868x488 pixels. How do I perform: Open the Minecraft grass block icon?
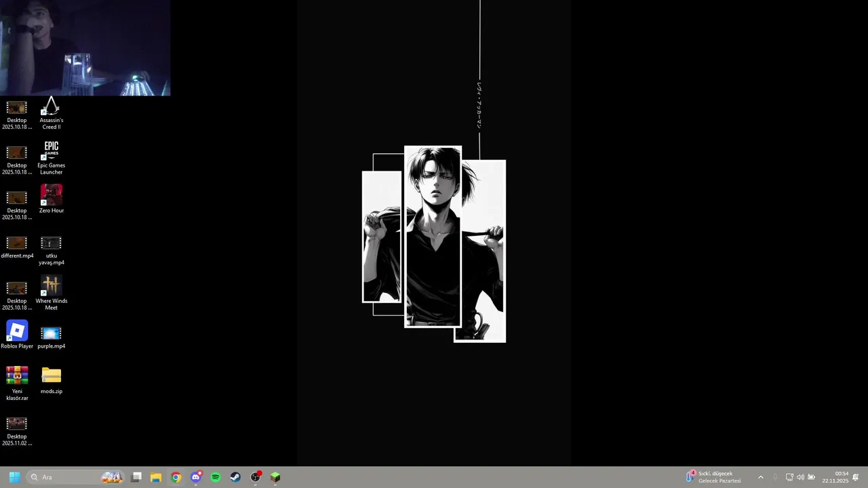click(275, 477)
